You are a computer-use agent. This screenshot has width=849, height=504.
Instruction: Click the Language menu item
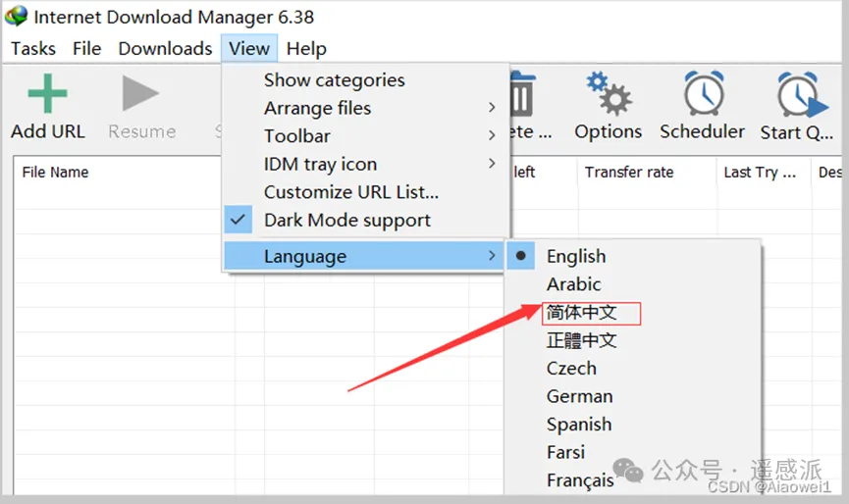[x=364, y=256]
